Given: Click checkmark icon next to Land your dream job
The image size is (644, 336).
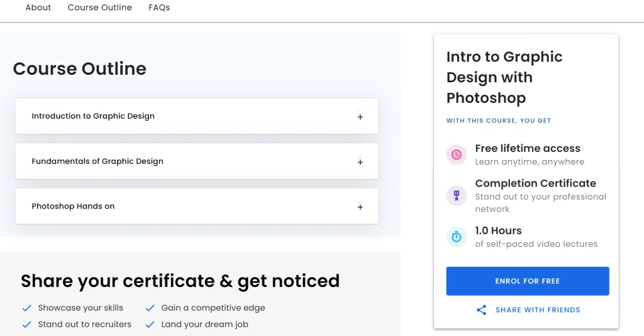Looking at the screenshot, I should click(x=150, y=325).
